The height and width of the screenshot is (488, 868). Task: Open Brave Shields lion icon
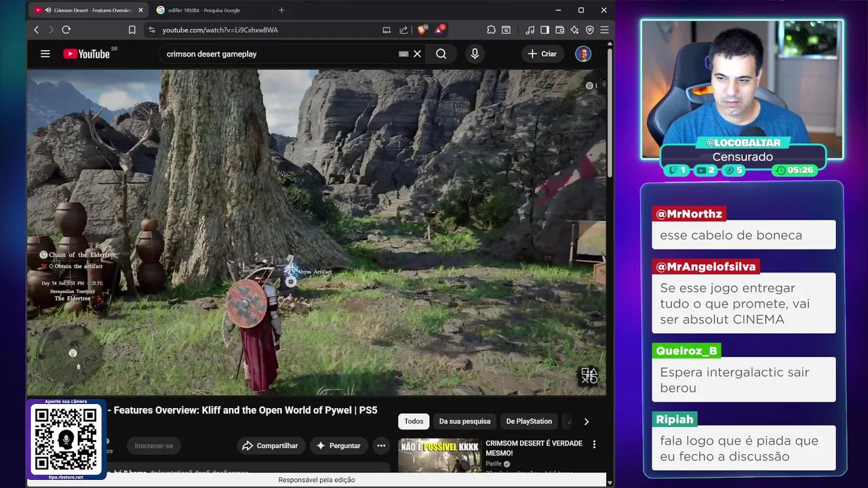[422, 30]
